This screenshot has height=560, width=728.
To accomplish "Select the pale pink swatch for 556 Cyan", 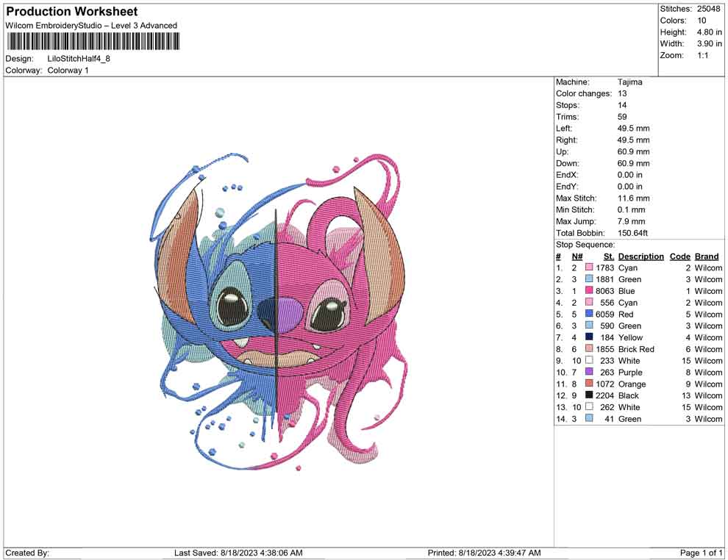I will tap(589, 302).
